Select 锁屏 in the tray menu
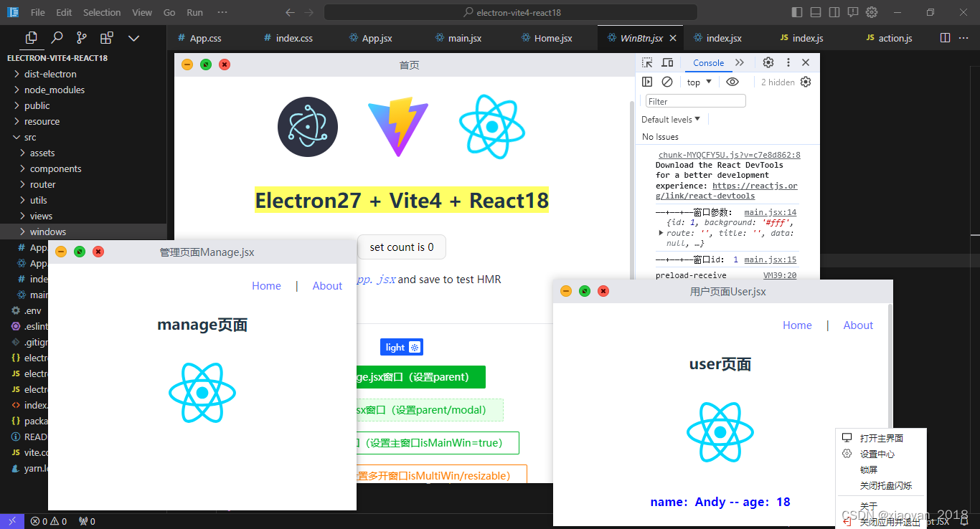 tap(881, 470)
